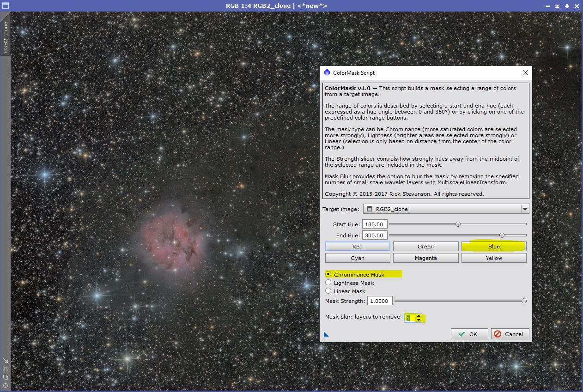Click the Mask Strength slider handle
Screen dimensions: 583x392
(x=524, y=301)
